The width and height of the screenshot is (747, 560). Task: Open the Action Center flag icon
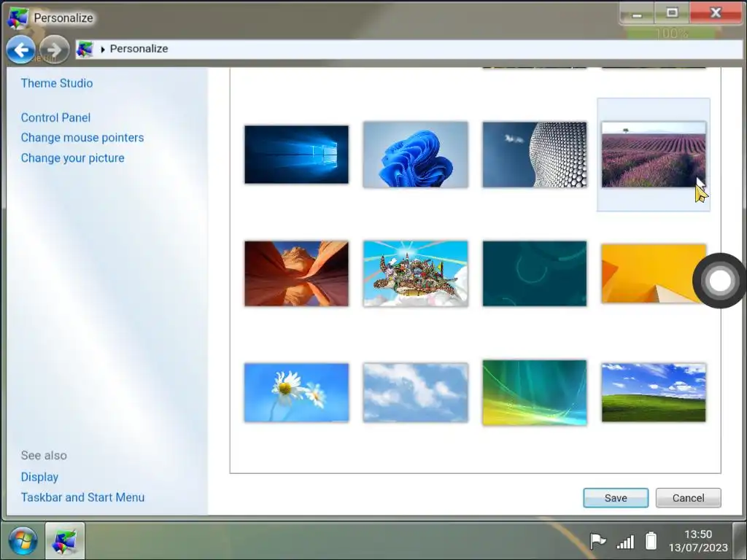597,541
